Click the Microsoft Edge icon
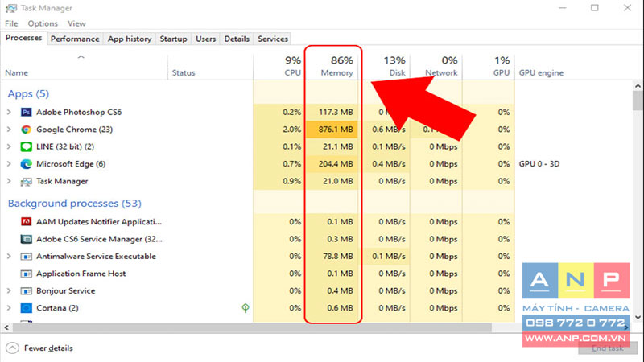 tap(27, 164)
